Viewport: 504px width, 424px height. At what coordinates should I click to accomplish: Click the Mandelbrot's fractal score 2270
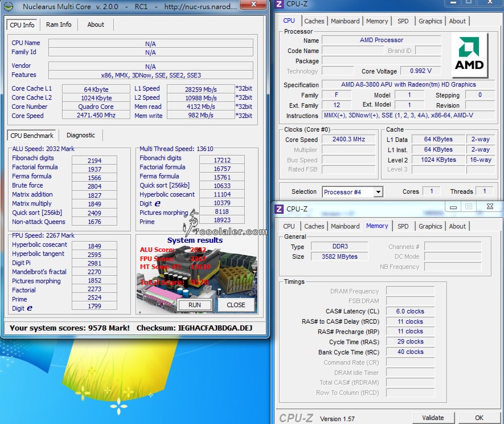pyautogui.click(x=95, y=272)
